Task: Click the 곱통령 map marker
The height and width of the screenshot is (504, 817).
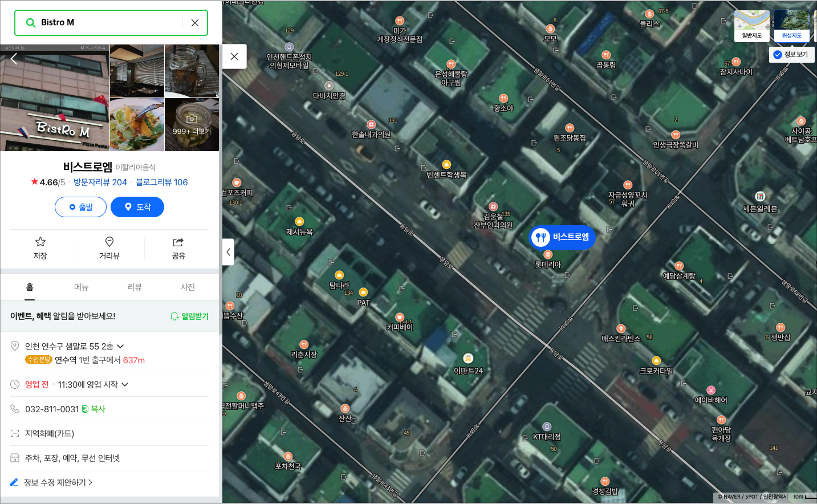Action: pos(606,55)
